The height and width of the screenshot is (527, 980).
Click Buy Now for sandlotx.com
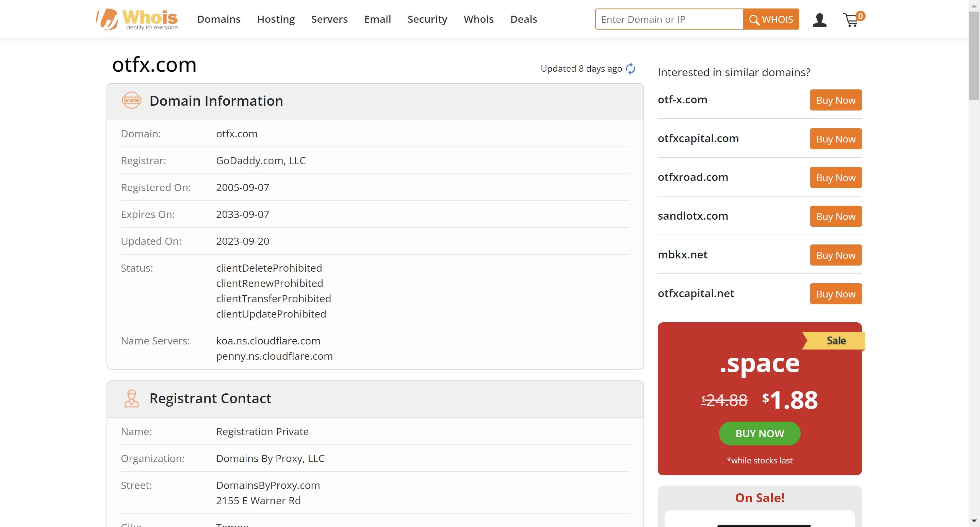point(836,216)
